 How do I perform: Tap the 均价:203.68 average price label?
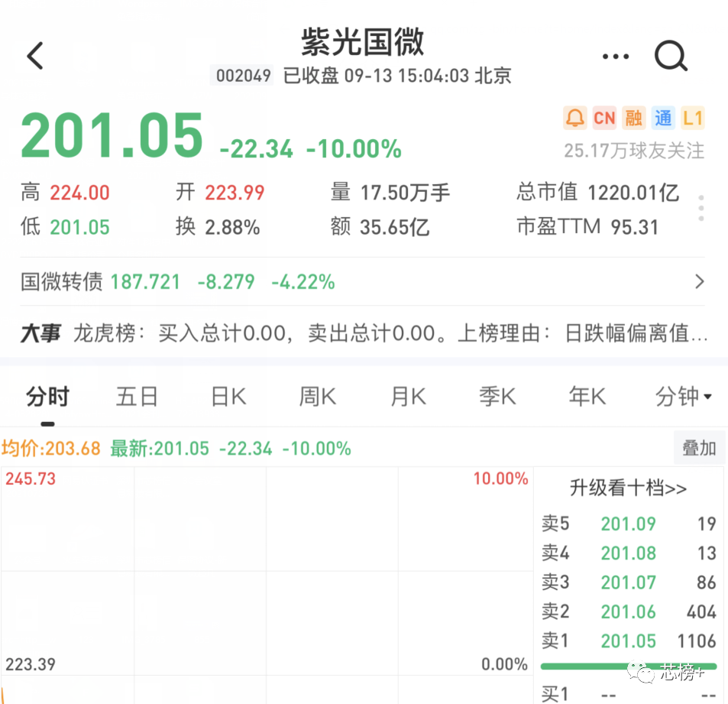[50, 449]
